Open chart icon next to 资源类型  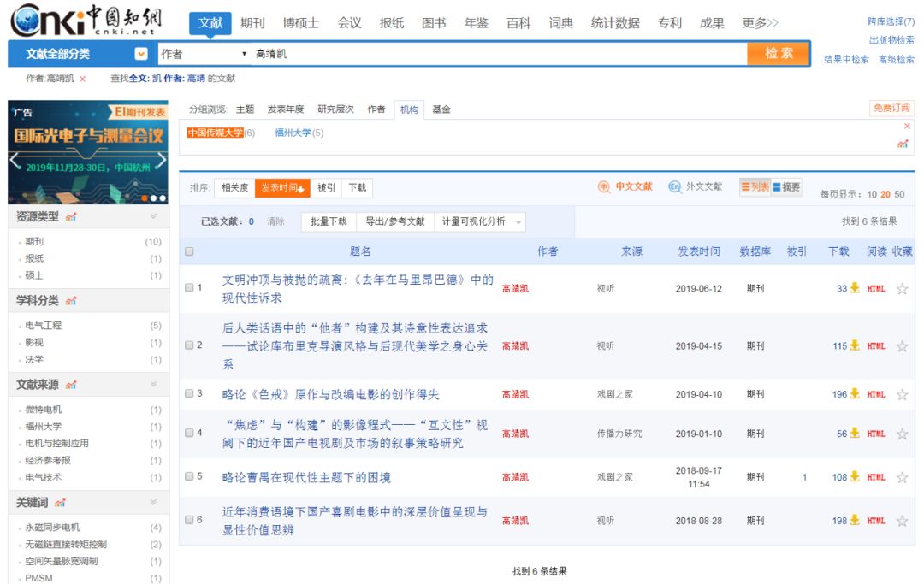point(71,217)
